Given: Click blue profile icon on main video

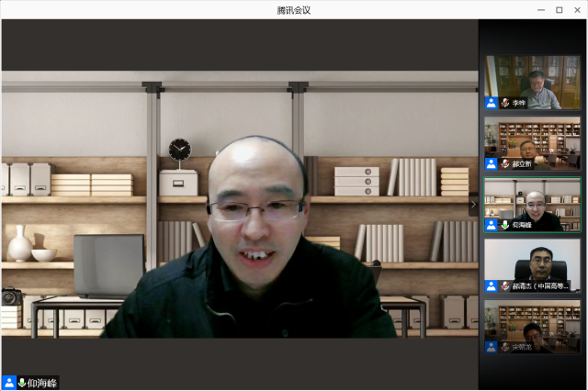Looking at the screenshot, I should point(9,382).
